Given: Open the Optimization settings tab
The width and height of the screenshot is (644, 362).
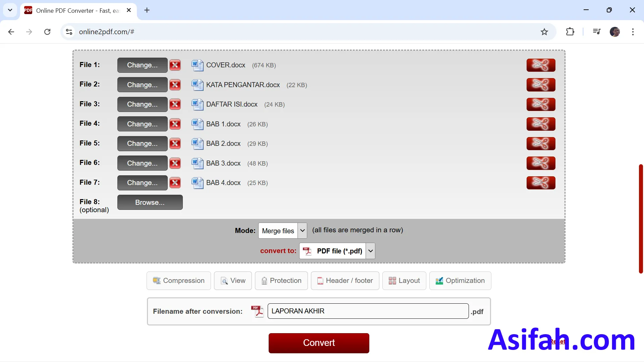Looking at the screenshot, I should tap(460, 281).
